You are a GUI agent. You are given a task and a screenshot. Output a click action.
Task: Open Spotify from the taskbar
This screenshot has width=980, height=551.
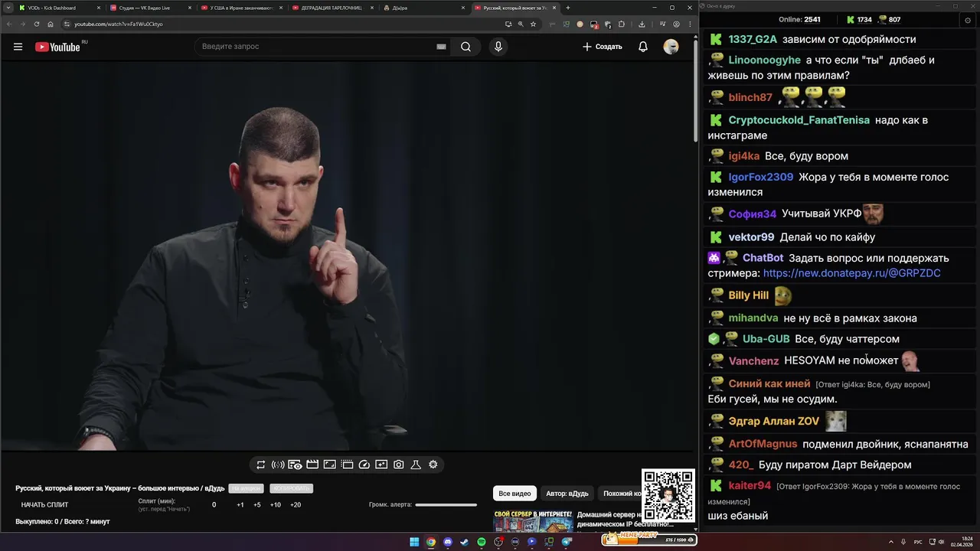(482, 542)
